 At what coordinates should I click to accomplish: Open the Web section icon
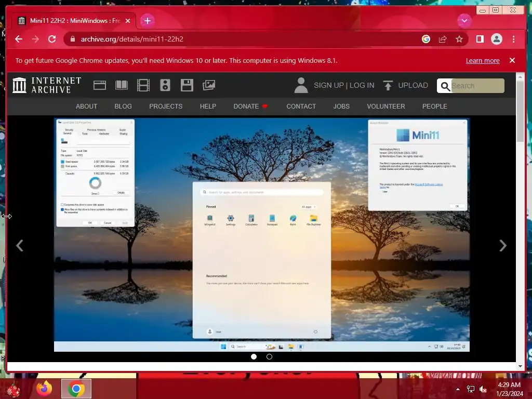coord(99,85)
